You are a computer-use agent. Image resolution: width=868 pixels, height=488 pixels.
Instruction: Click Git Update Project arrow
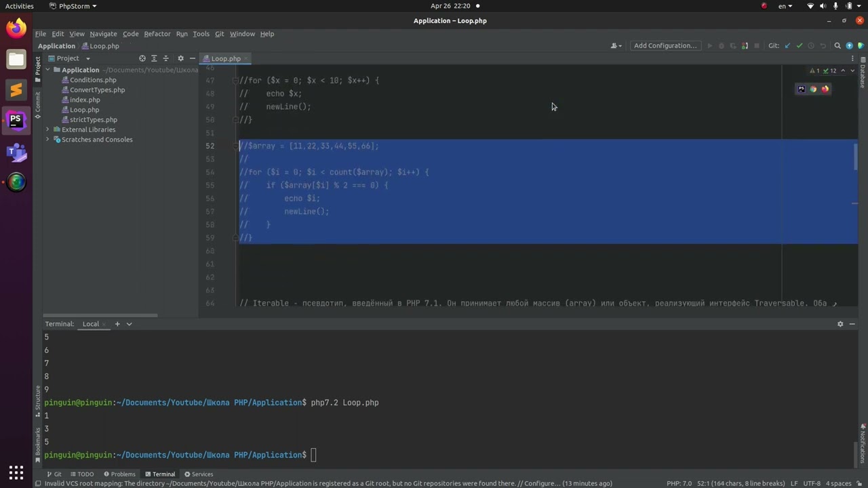click(x=787, y=45)
